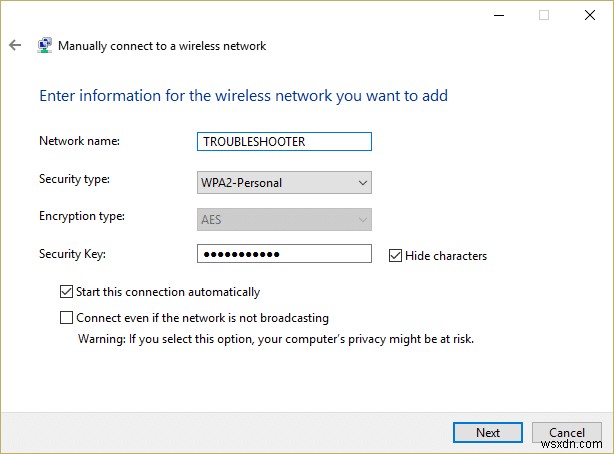614x454 pixels.
Task: Maximize the wizard window
Action: (544, 15)
